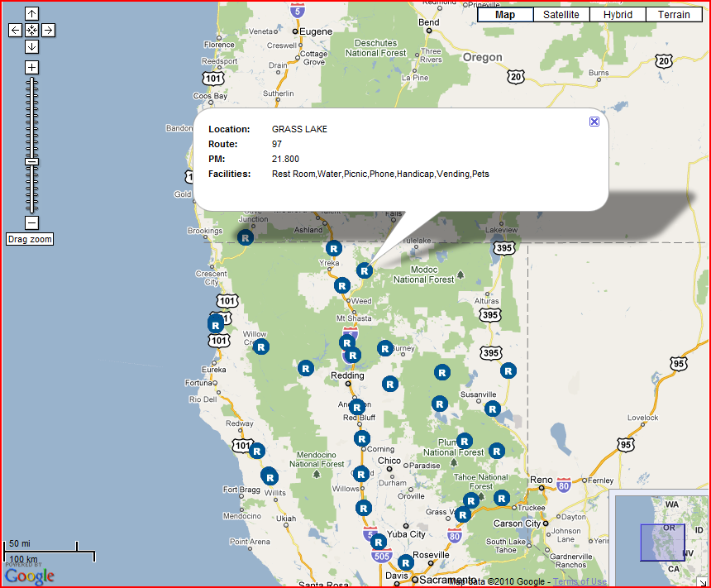711x588 pixels.
Task: Switch to the Satellite map view
Action: click(x=561, y=15)
